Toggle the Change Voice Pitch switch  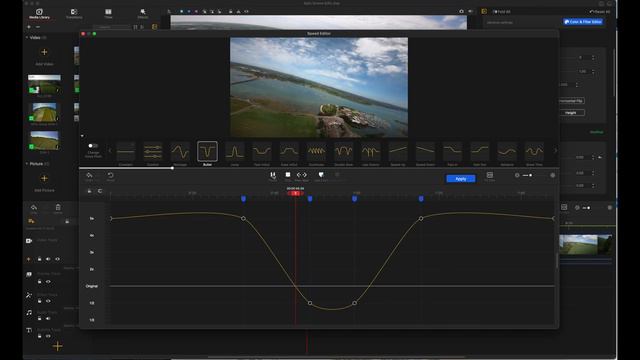(x=93, y=146)
